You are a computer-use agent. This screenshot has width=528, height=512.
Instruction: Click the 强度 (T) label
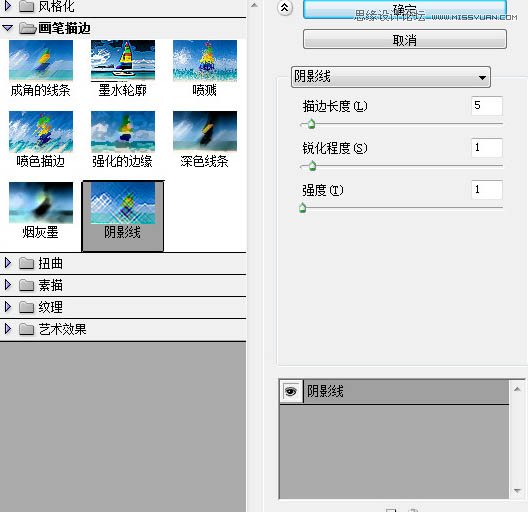point(323,190)
